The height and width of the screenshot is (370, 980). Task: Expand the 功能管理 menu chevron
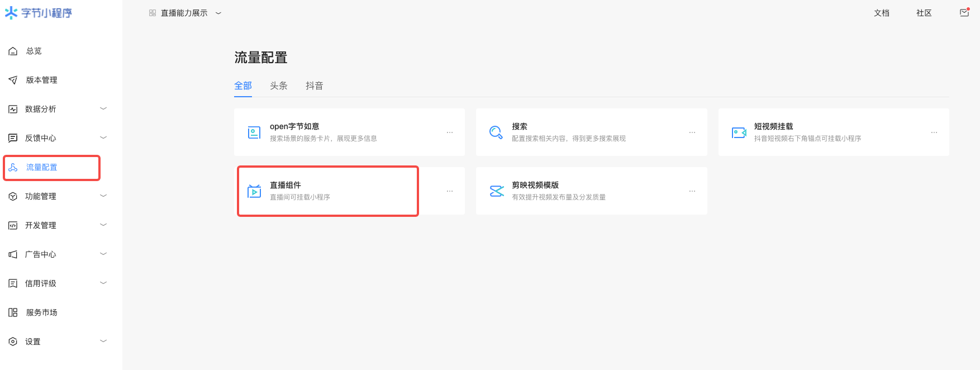pyautogui.click(x=103, y=196)
